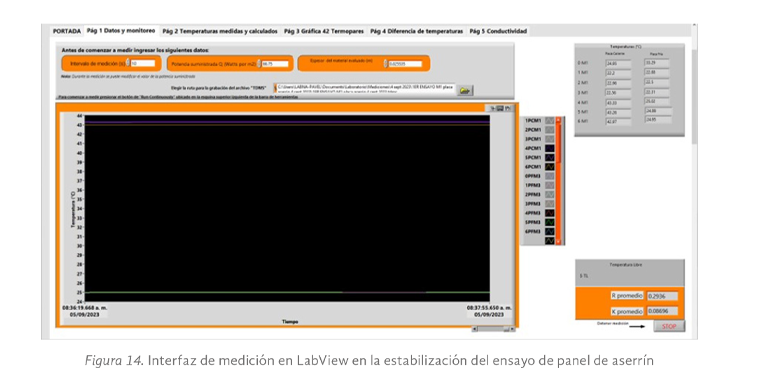Select the cursor tool in graph palette
This screenshot has width=761, height=392.
click(x=492, y=108)
